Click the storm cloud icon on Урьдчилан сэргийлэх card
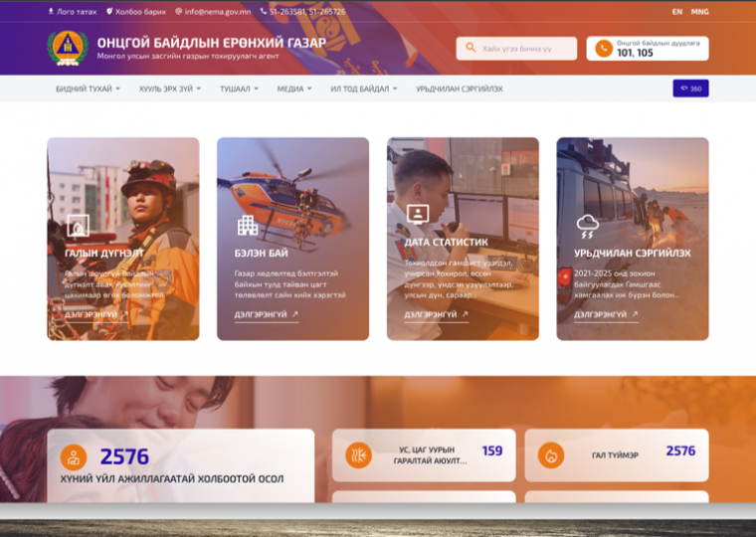Screen dimensions: 756x537 (x=587, y=225)
